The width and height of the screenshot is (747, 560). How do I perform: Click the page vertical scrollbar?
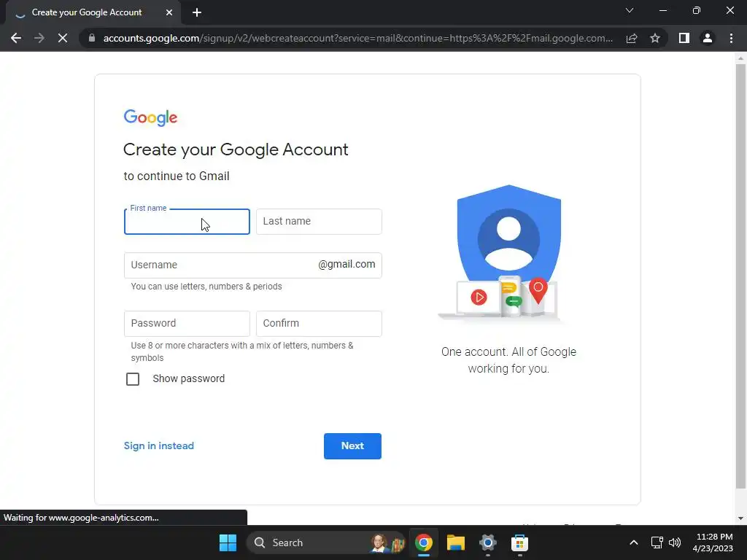click(x=740, y=276)
